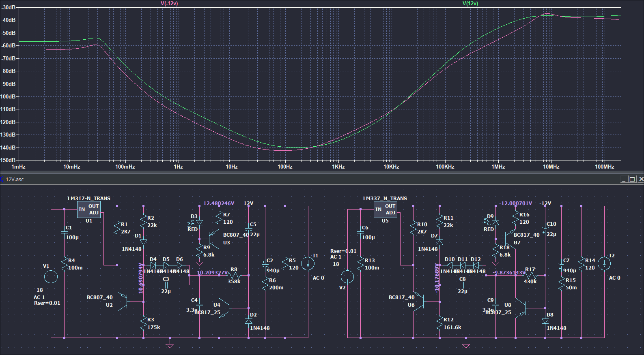The width and height of the screenshot is (644, 355).
Task: Select voltage source V2 symbol
Action: (347, 277)
